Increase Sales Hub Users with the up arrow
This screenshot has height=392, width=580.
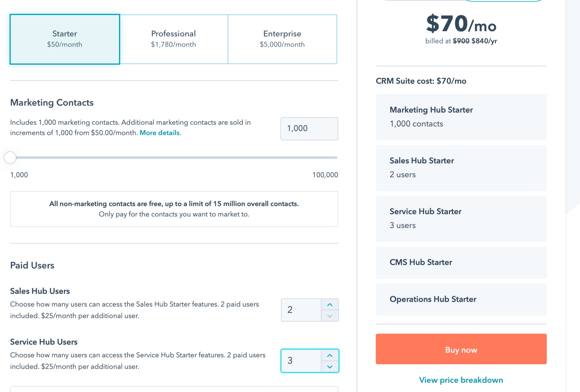(330, 304)
